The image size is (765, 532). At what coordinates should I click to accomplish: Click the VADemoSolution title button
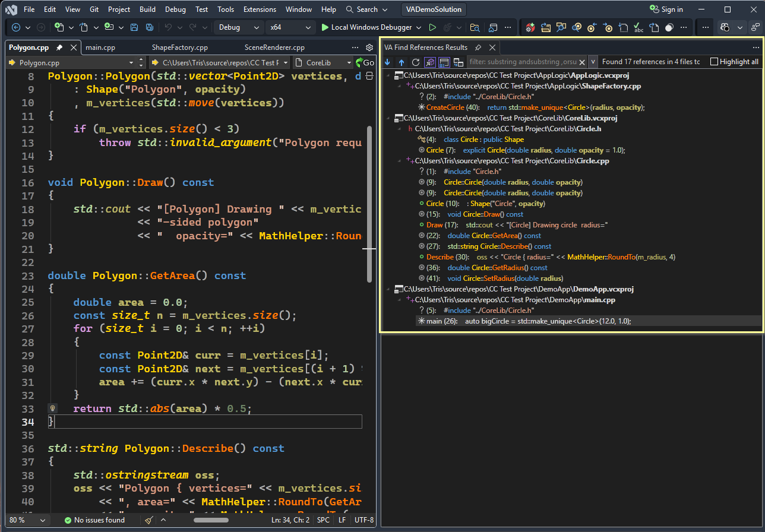point(434,9)
